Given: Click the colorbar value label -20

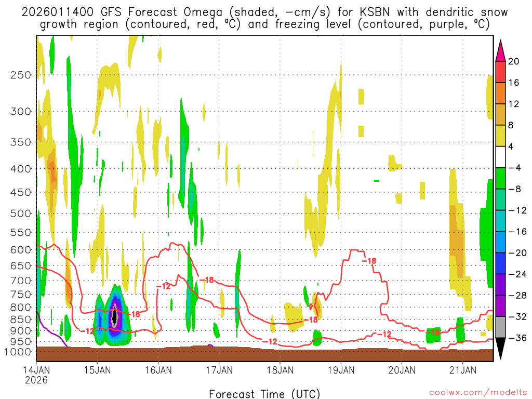Looking at the screenshot, I should coord(517,253).
